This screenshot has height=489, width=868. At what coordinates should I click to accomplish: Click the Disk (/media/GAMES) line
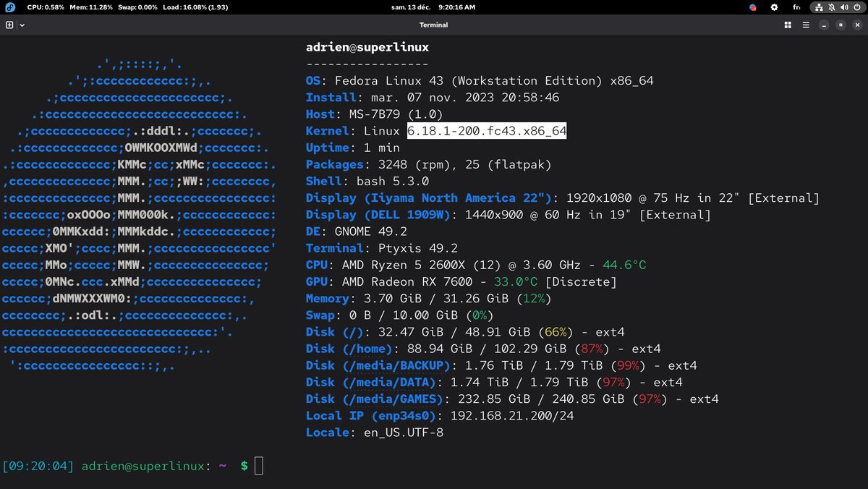pyautogui.click(x=512, y=399)
